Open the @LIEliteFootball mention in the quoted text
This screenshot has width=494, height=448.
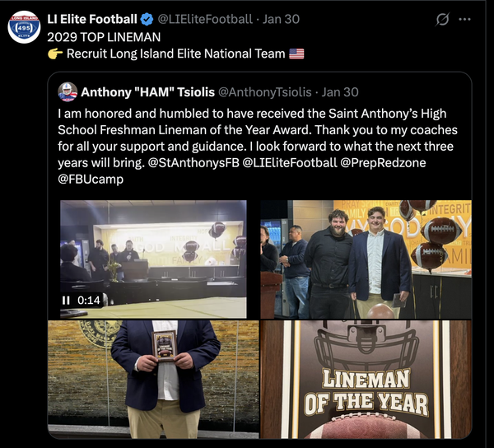coord(290,163)
